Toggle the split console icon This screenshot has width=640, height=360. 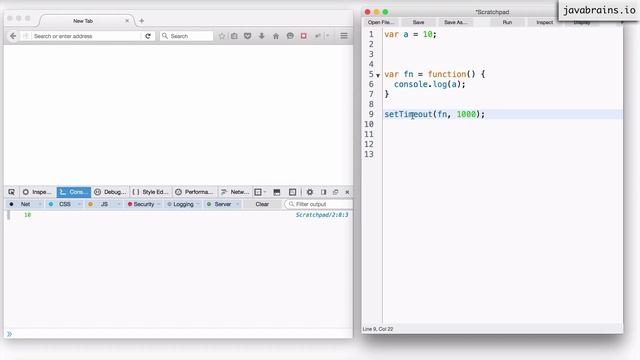[277, 192]
